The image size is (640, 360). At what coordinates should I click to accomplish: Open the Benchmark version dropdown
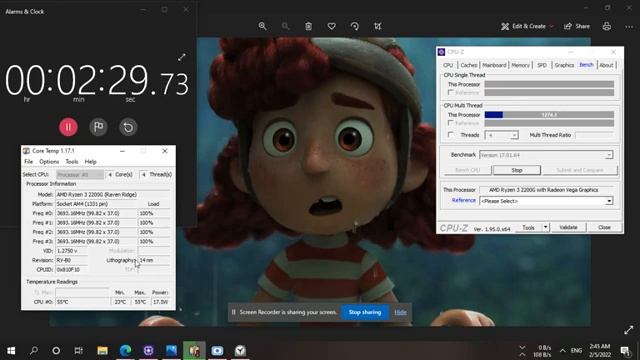(546, 155)
